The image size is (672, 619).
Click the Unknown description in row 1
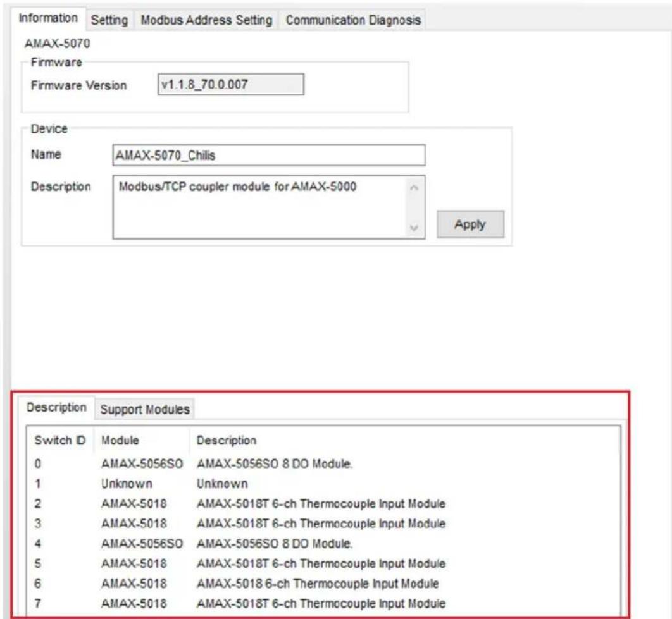[x=222, y=484]
